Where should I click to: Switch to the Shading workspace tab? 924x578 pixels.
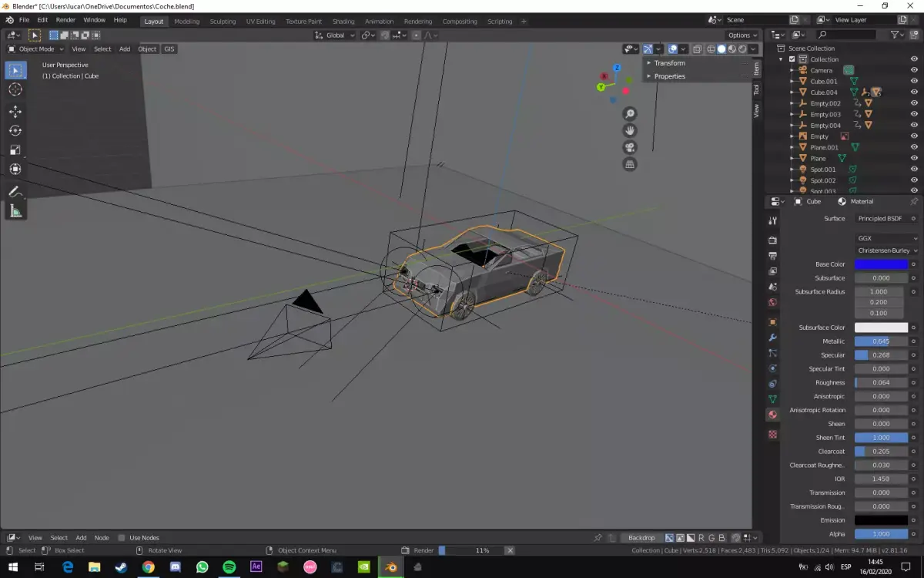[343, 22]
